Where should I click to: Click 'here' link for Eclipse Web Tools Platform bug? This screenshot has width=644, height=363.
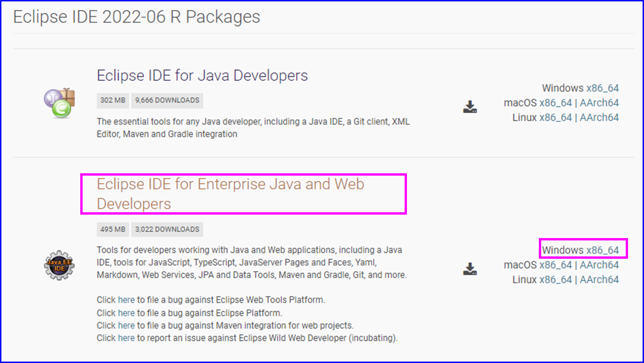click(126, 300)
